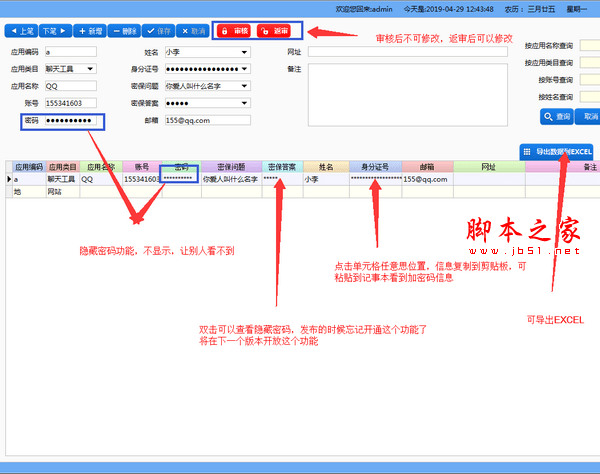
Task: Open the 应用类目 dropdown showing 聊天工具
Action: (x=71, y=69)
